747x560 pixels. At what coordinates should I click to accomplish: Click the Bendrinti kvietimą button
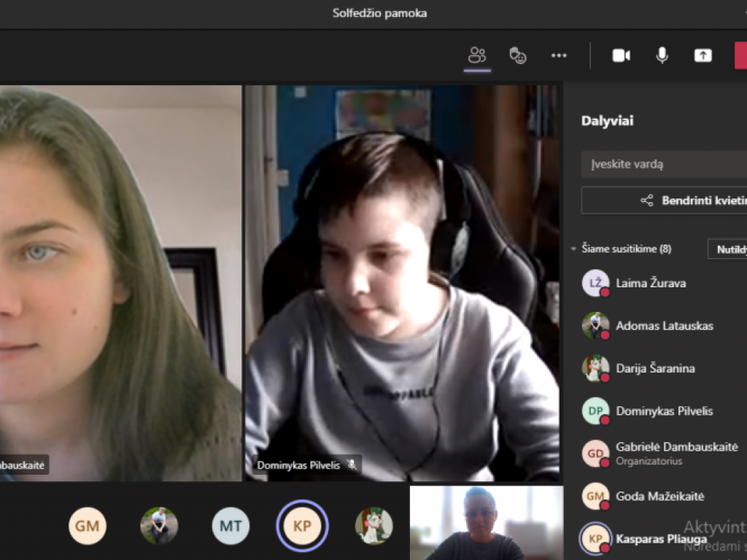[x=664, y=201]
